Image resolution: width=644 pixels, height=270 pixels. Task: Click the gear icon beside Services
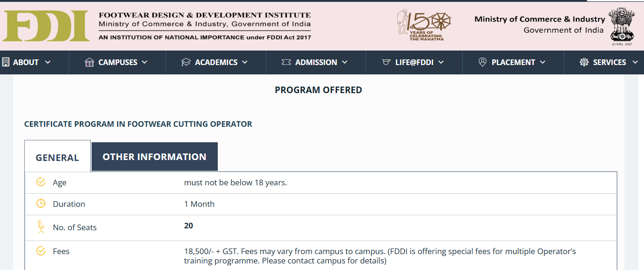[584, 62]
